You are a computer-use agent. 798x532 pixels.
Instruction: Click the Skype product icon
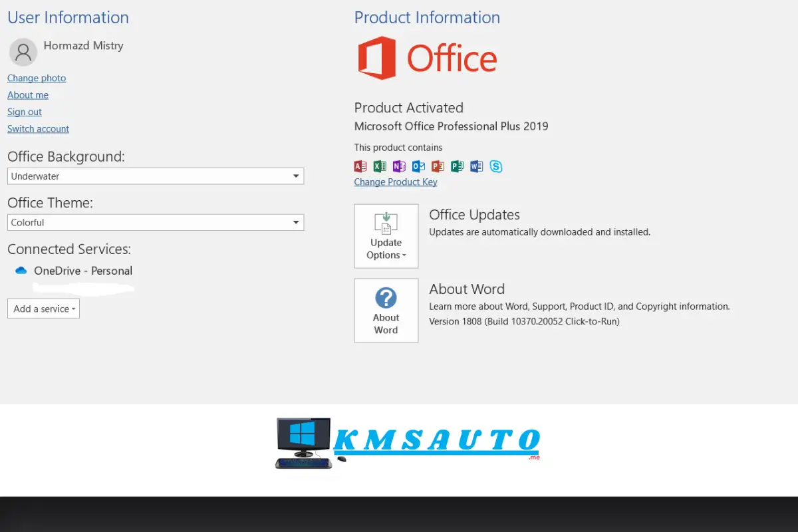coord(496,166)
